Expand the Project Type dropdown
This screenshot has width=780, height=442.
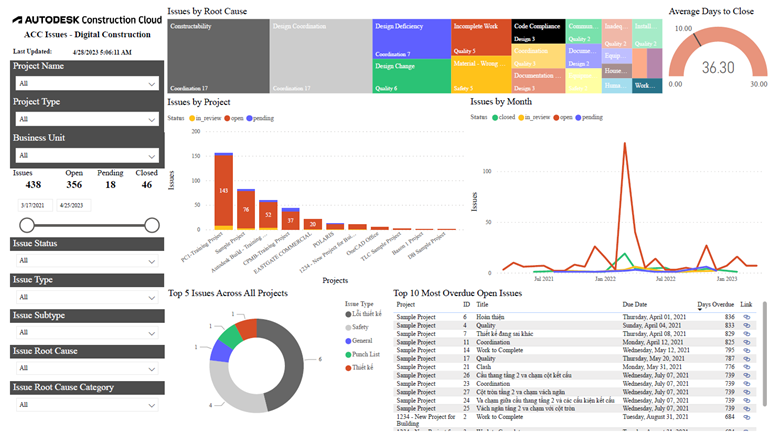87,119
